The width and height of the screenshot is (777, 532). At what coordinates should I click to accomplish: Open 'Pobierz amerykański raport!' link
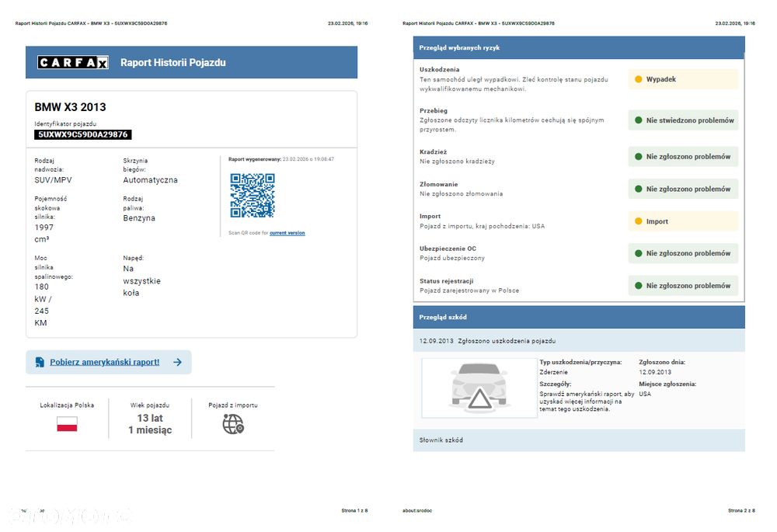click(x=105, y=362)
